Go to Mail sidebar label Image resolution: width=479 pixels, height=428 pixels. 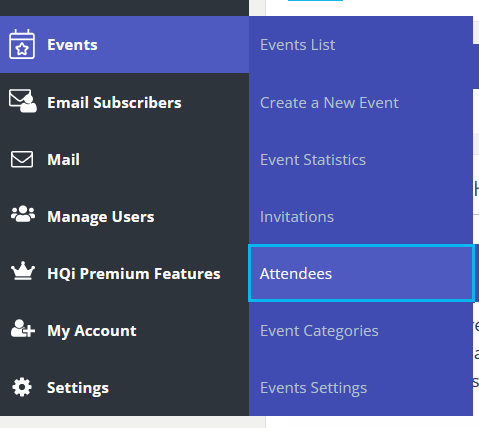(63, 160)
